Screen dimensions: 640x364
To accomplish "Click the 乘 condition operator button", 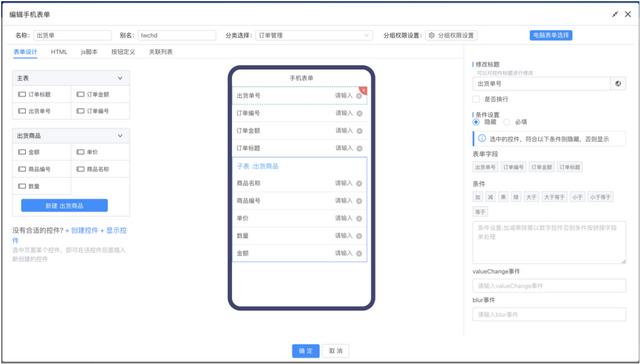I will [504, 197].
